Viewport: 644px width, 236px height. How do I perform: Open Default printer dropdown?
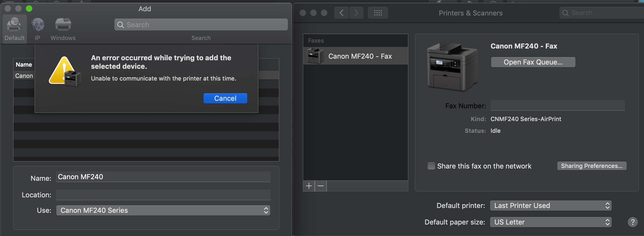pyautogui.click(x=551, y=206)
